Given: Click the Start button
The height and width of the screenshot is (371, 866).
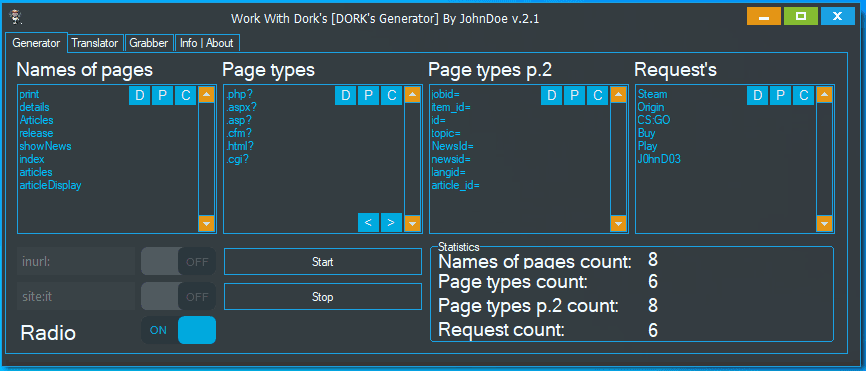Looking at the screenshot, I should click(x=323, y=262).
